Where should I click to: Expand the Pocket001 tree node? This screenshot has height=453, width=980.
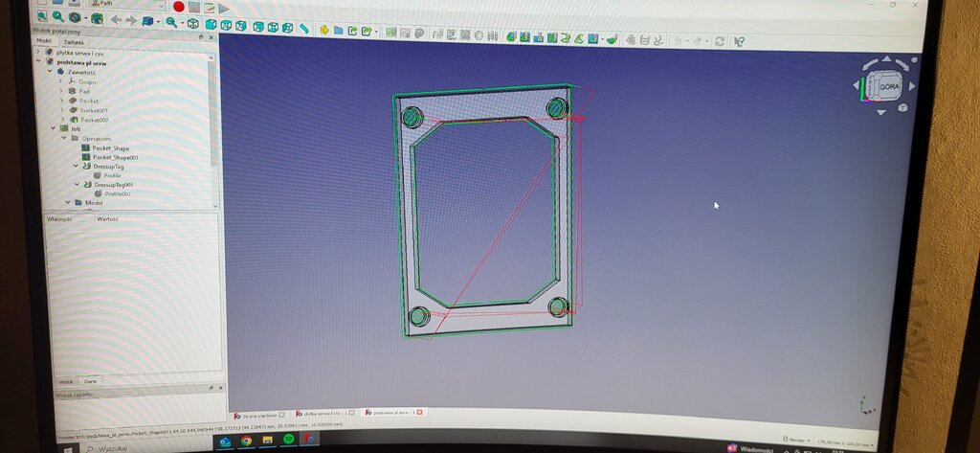(x=61, y=110)
